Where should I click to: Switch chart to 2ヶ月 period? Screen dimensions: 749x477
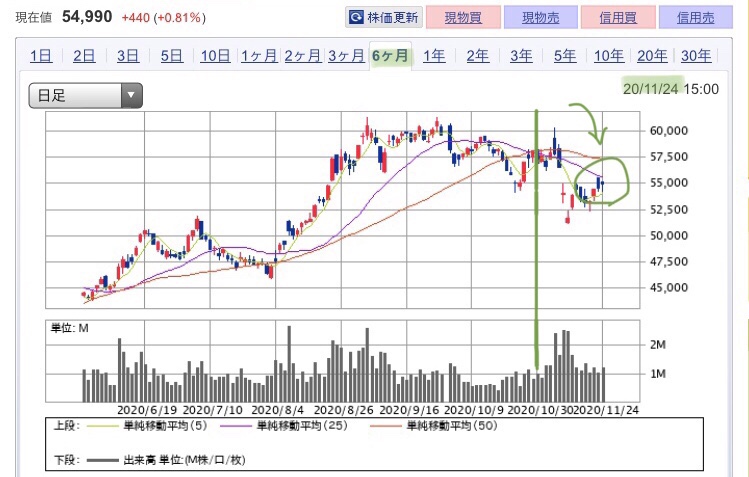[303, 56]
